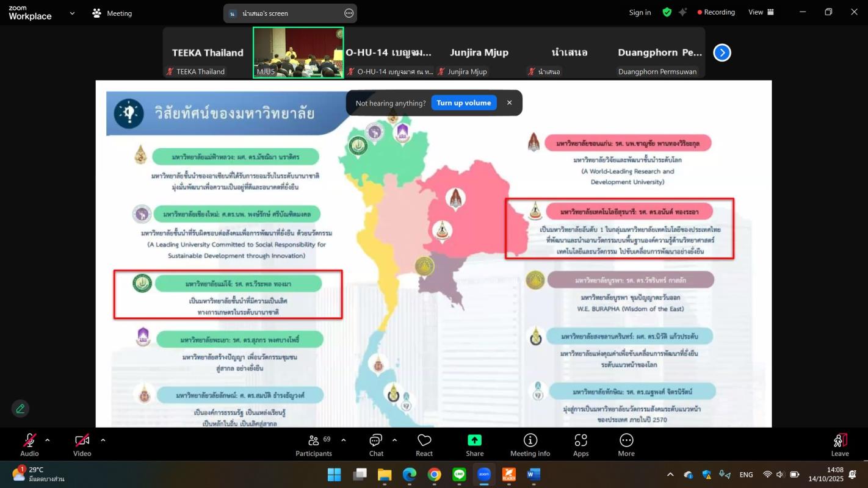Open the Apps panel
Image resolution: width=868 pixels, height=488 pixels.
[x=580, y=445]
